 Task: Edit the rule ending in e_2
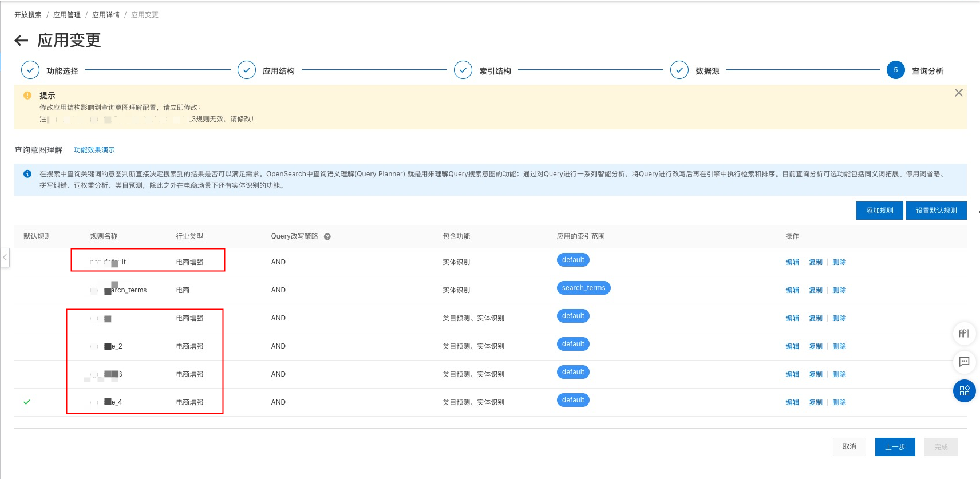(792, 346)
